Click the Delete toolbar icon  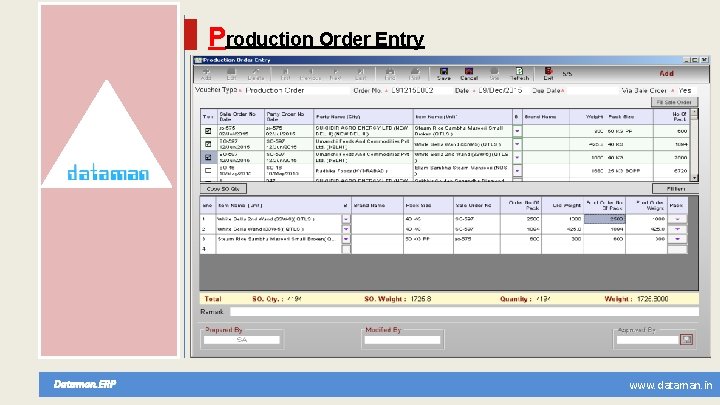(x=256, y=73)
